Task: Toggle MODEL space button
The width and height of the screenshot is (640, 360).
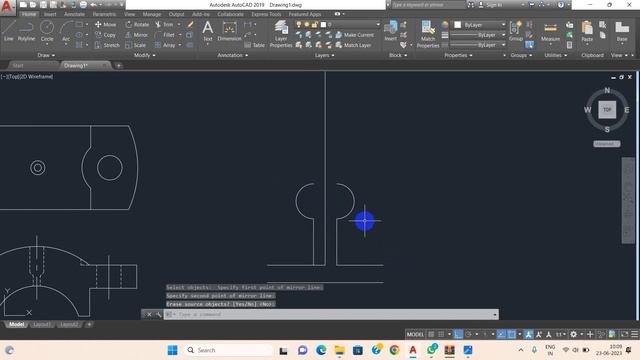Action: [x=415, y=334]
